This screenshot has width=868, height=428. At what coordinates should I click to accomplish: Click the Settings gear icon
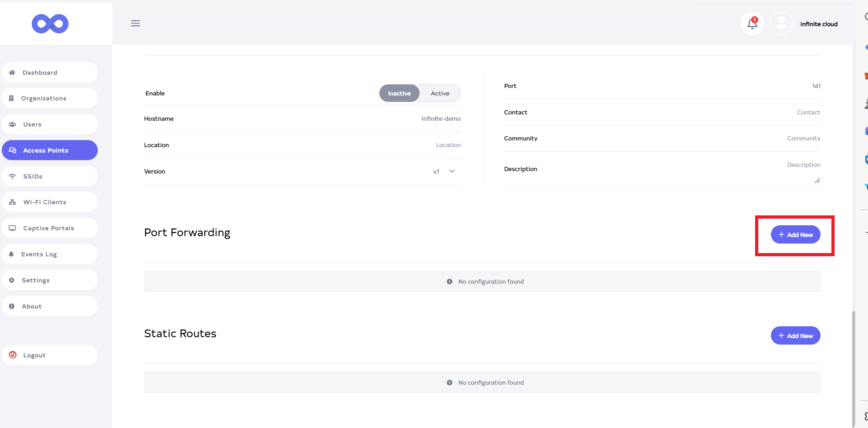(12, 280)
